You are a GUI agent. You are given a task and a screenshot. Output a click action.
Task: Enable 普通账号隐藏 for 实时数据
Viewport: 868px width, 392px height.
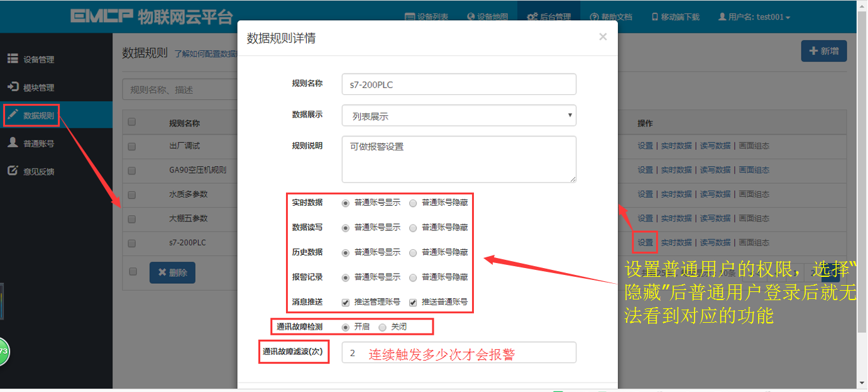coord(413,203)
